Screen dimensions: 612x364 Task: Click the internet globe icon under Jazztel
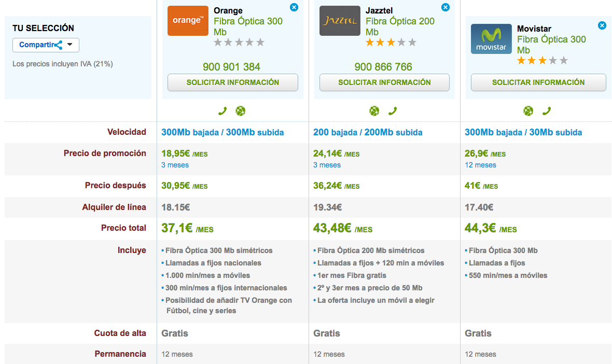coord(374,111)
